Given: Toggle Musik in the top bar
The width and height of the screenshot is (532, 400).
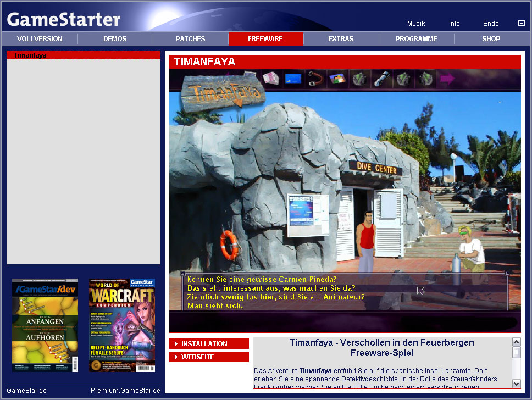Looking at the screenshot, I should coord(416,24).
